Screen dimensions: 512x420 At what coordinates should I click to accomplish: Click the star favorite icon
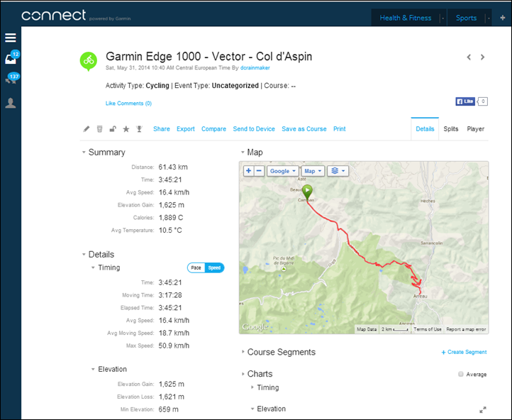click(x=126, y=129)
